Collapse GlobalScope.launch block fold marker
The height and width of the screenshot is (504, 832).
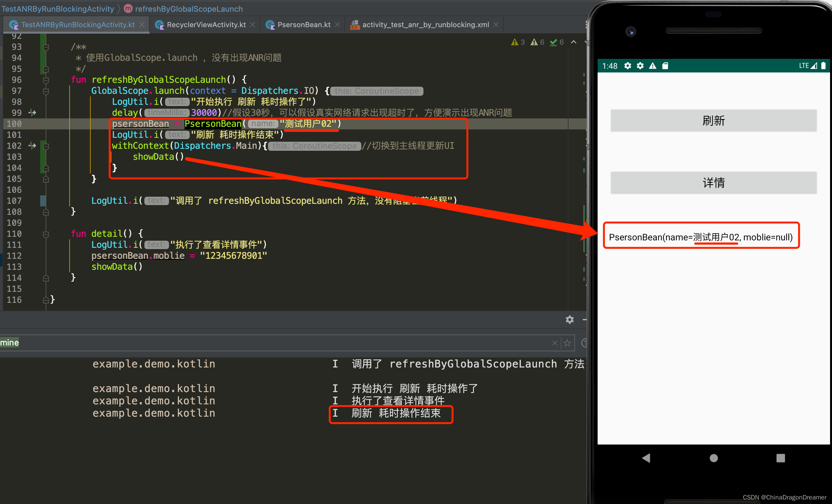click(46, 91)
